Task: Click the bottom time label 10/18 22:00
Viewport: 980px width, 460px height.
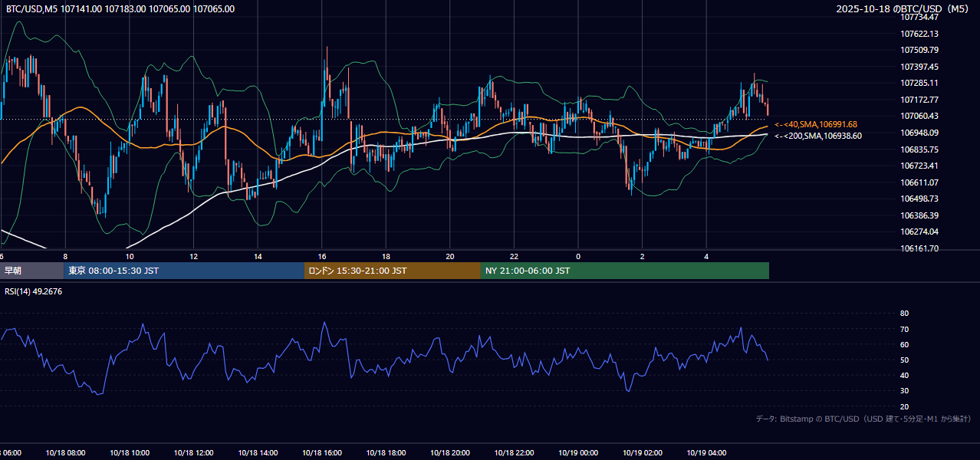Action: 515,453
